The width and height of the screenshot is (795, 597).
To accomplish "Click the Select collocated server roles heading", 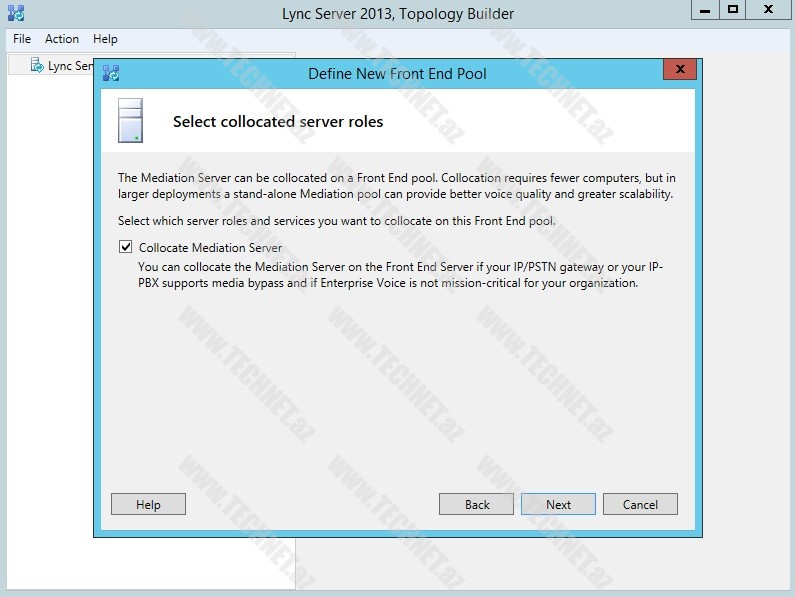I will click(x=278, y=121).
